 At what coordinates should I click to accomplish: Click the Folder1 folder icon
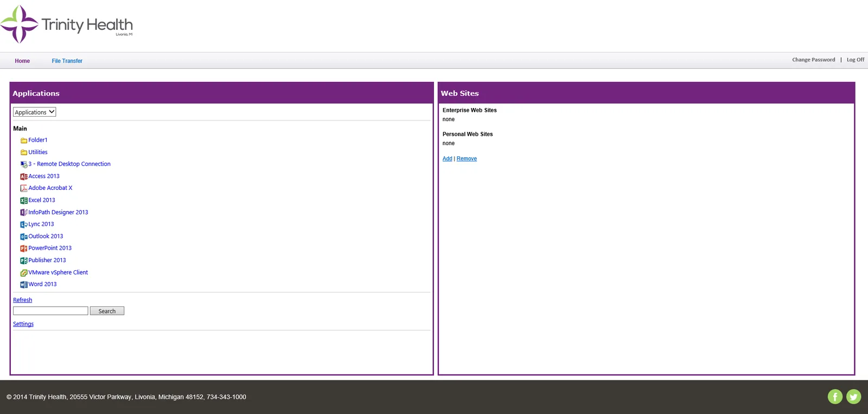(x=24, y=141)
